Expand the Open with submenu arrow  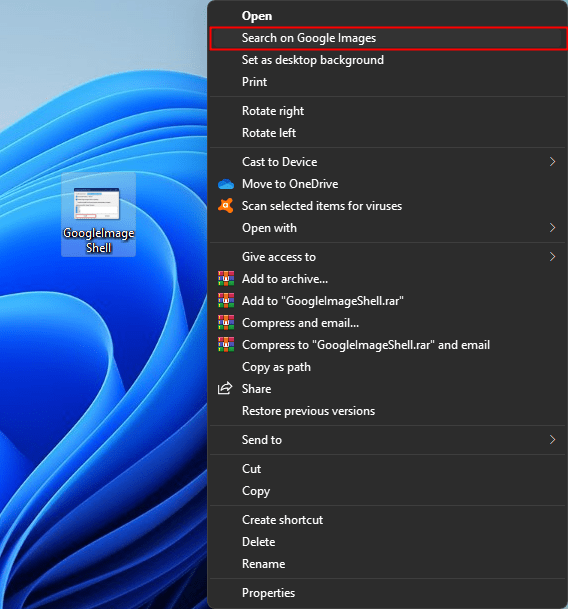(552, 228)
